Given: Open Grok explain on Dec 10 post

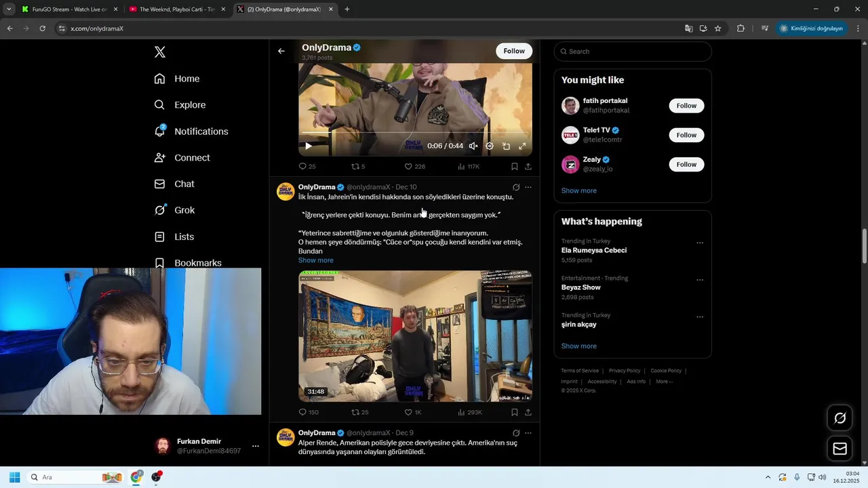Looking at the screenshot, I should click(516, 187).
